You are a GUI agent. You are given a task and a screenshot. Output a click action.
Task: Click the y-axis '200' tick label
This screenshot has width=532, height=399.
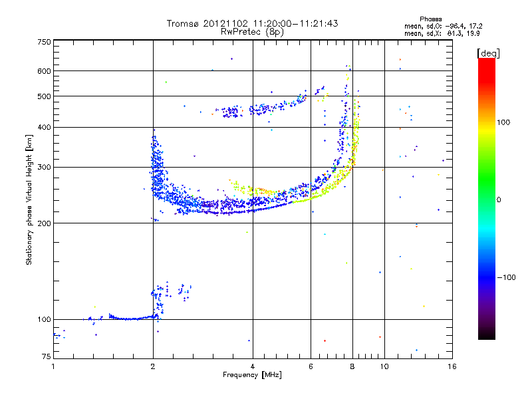coord(45,223)
